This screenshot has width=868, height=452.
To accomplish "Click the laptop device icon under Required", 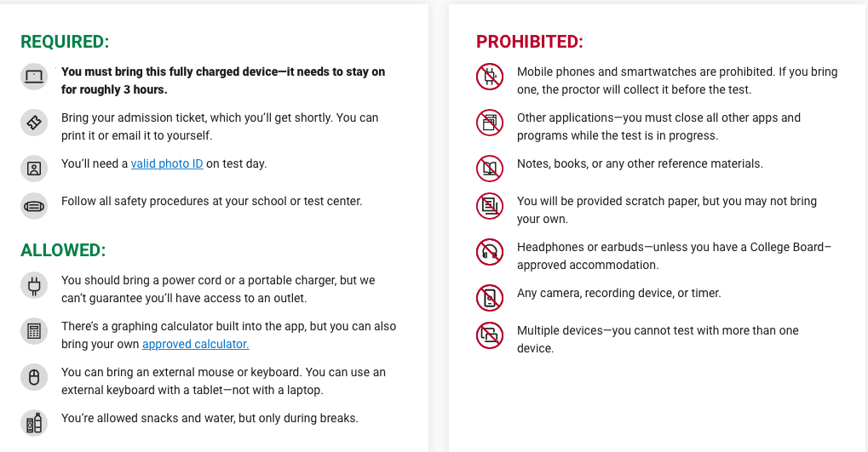I will click(x=34, y=77).
